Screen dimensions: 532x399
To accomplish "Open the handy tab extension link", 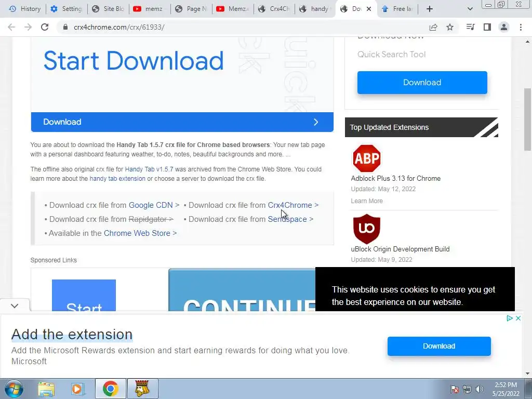I will (117, 179).
